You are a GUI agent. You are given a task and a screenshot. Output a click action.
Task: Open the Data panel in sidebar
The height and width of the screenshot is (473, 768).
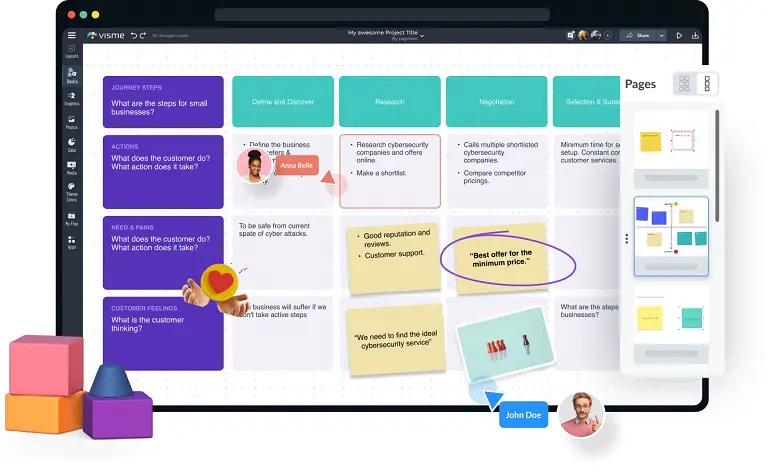pyautogui.click(x=71, y=145)
